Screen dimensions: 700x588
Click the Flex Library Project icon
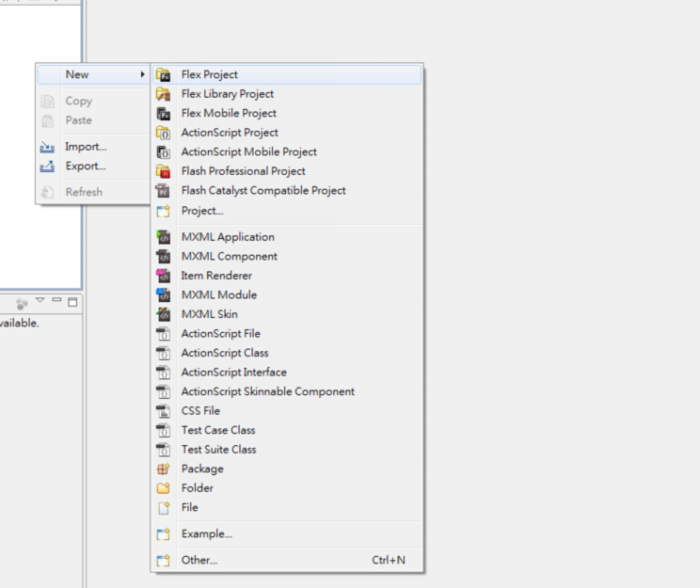click(x=164, y=94)
